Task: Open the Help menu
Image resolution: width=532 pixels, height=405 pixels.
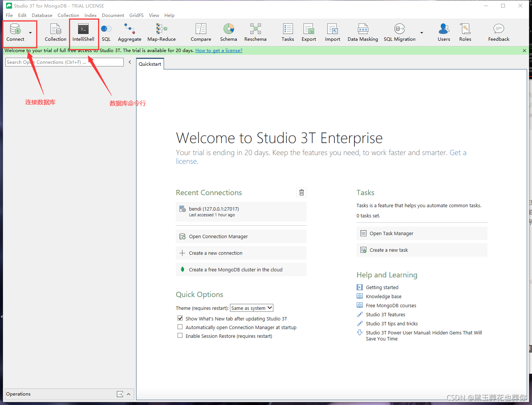Action: coord(169,15)
